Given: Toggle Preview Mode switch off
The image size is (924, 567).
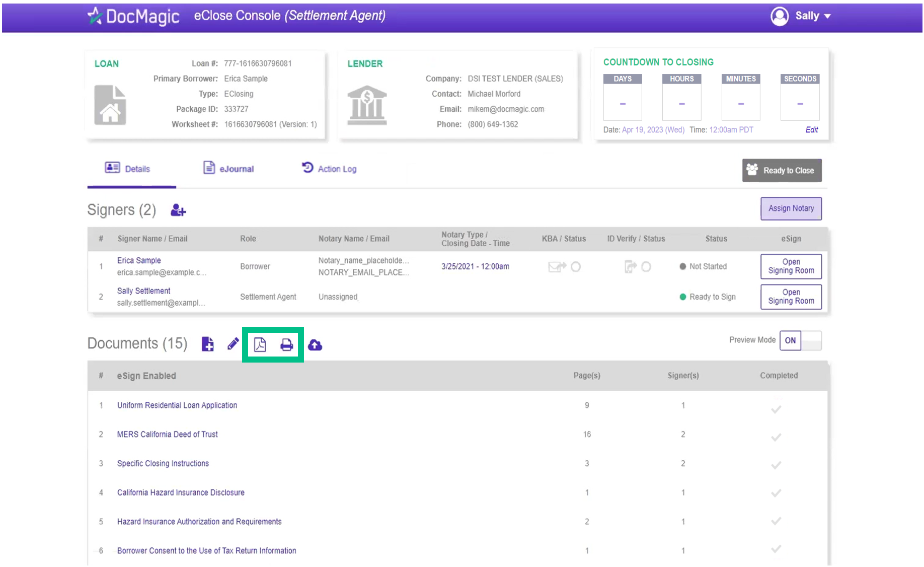Looking at the screenshot, I should pos(800,340).
